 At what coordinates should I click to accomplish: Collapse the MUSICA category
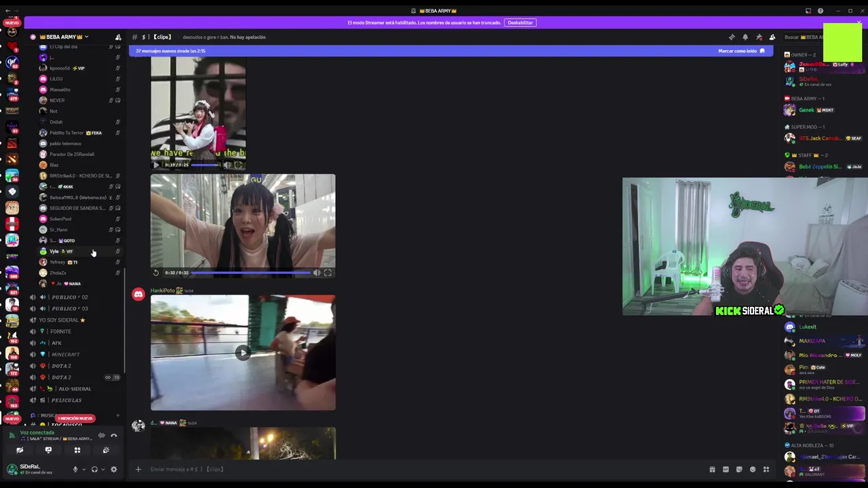click(x=44, y=415)
